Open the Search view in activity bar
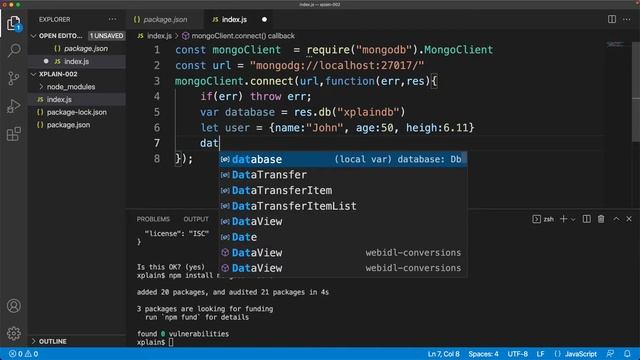640x360 pixels. [13, 50]
